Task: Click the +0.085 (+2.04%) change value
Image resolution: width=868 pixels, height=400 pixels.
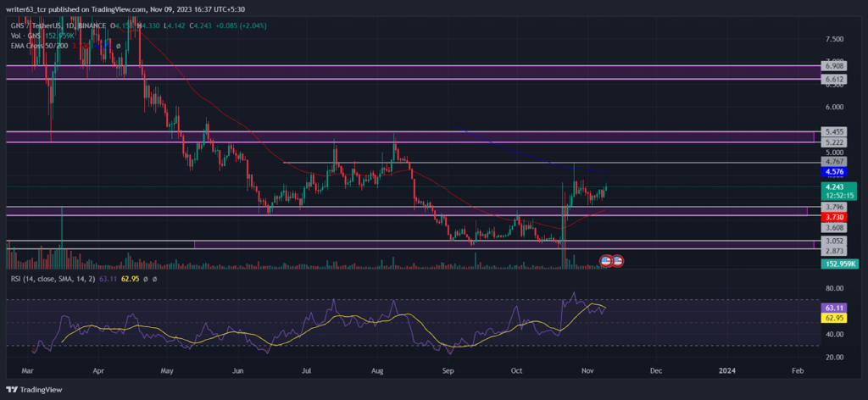Action: 243,25
